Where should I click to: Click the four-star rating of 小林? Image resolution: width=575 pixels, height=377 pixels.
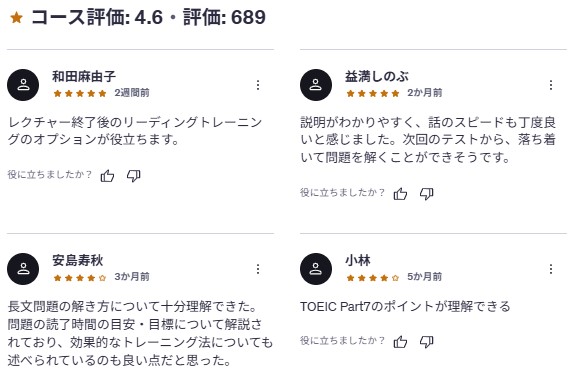(x=373, y=278)
